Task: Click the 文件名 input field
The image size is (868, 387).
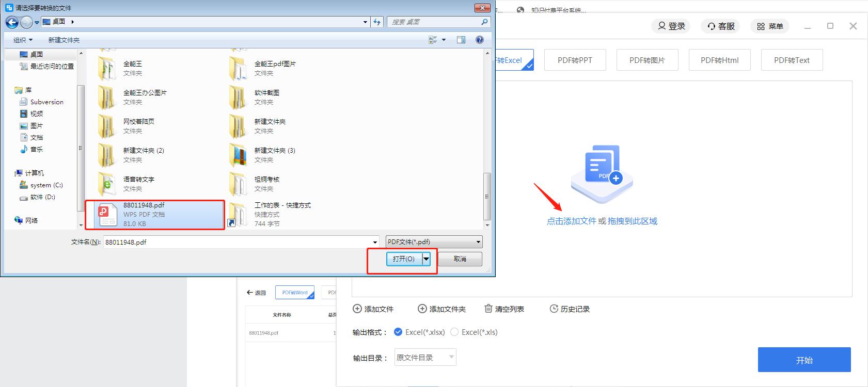Action: 238,241
